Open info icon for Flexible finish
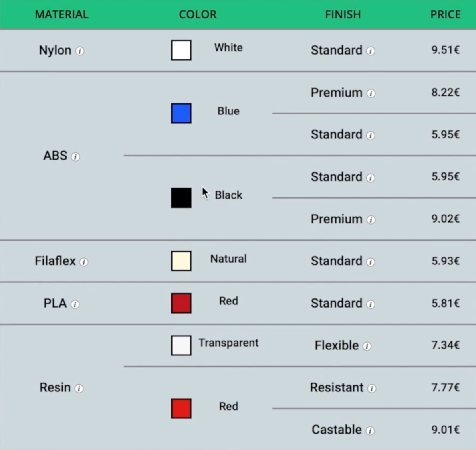The height and width of the screenshot is (450, 476). pos(367,346)
